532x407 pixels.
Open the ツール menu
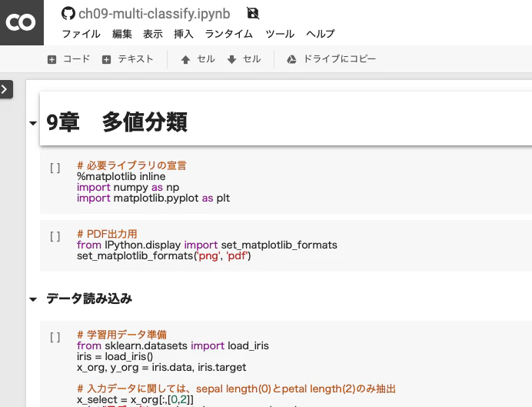(280, 34)
